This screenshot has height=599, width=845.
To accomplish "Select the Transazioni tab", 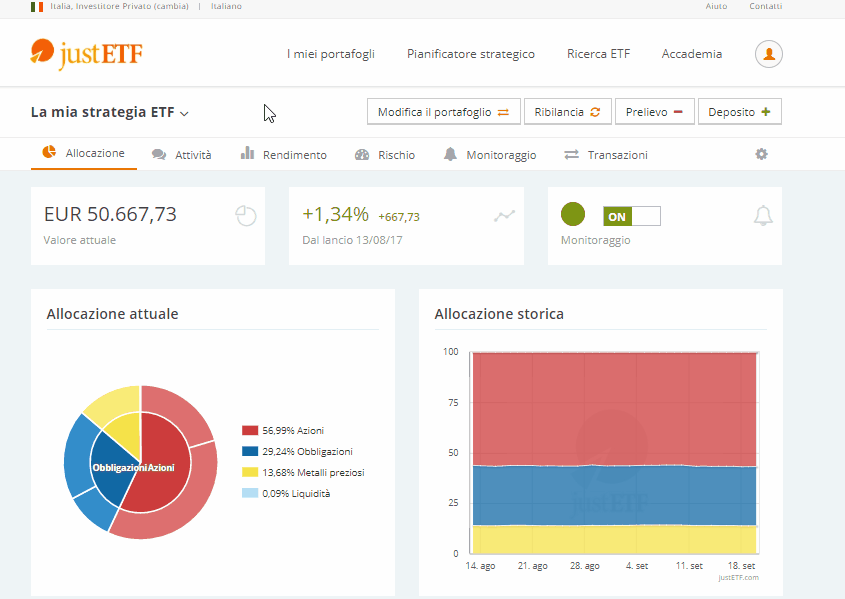I will tap(606, 155).
